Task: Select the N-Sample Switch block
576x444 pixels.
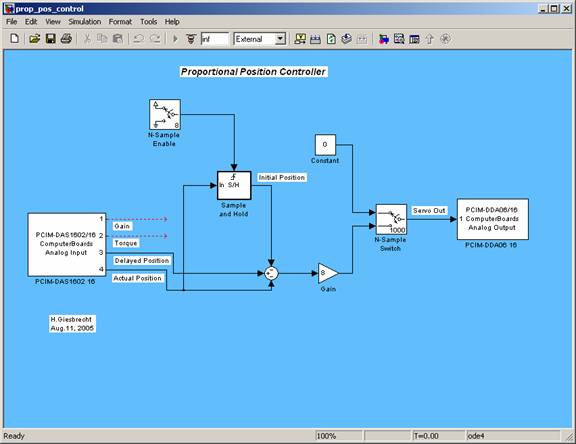Action: click(391, 220)
